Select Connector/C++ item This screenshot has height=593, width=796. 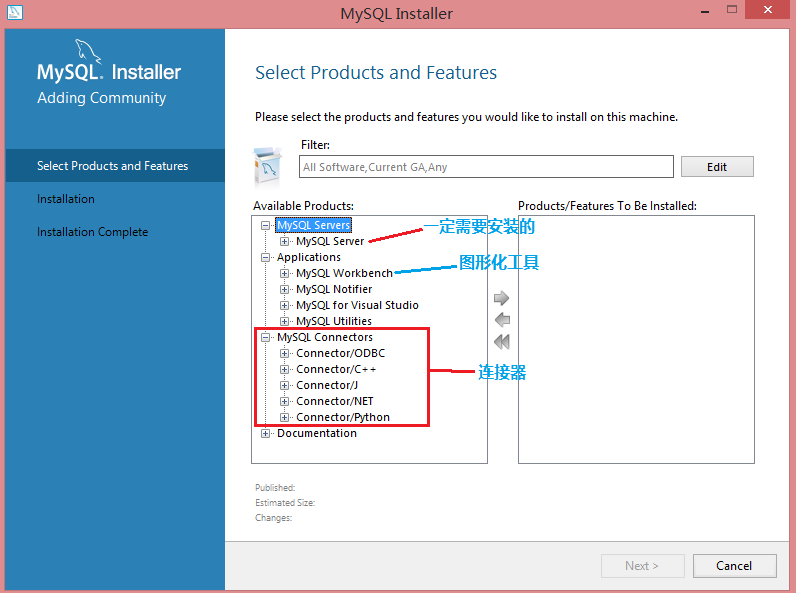[336, 369]
